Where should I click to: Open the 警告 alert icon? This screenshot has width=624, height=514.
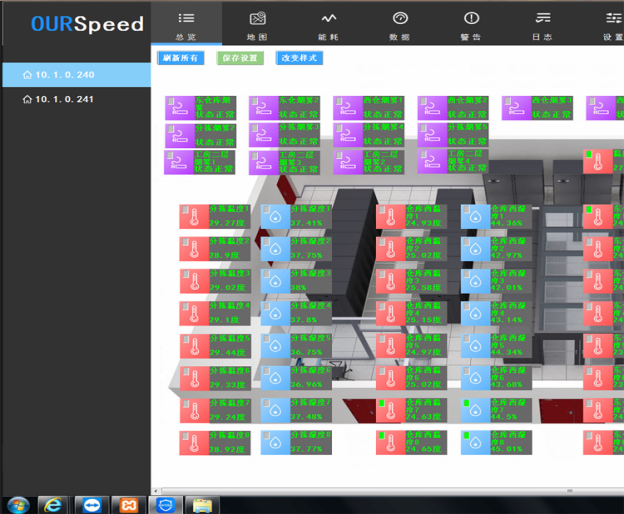point(471,19)
